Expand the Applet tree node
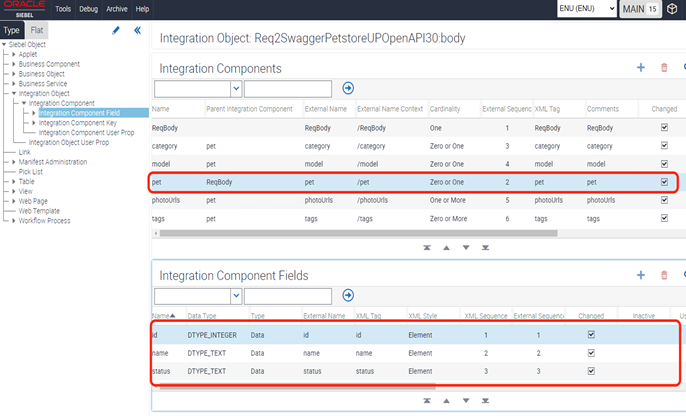686x416 pixels. click(x=14, y=54)
